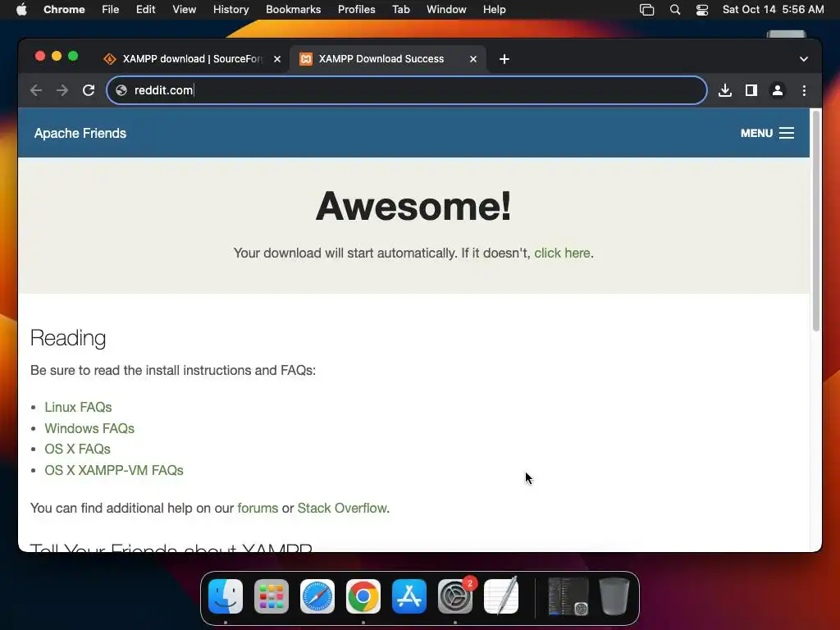Open the Window menu
The image size is (840, 630).
pos(446,10)
